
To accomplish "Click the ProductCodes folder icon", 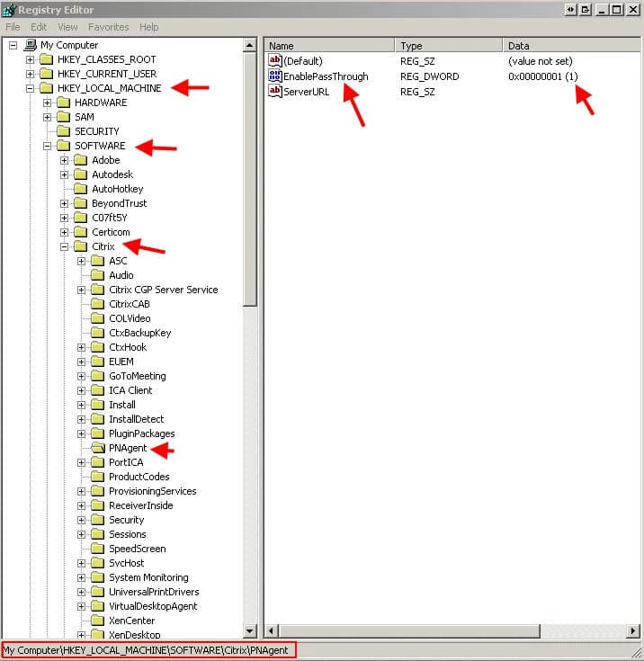I will [x=98, y=477].
